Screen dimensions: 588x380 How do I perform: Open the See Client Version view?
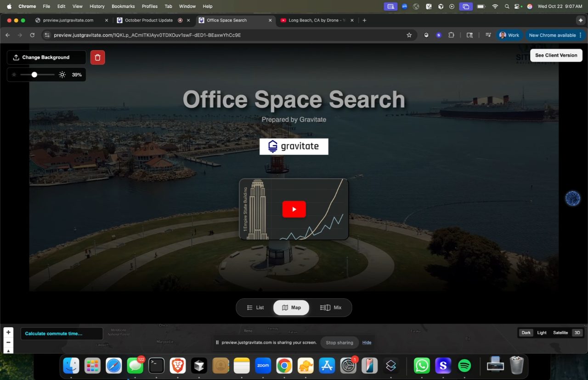[x=556, y=55]
